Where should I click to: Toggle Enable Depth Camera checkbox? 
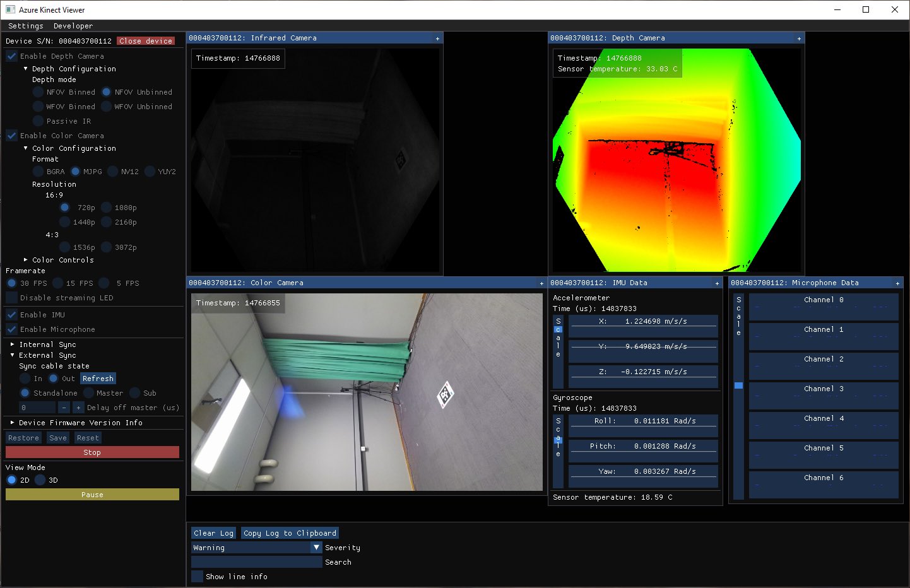coord(11,56)
